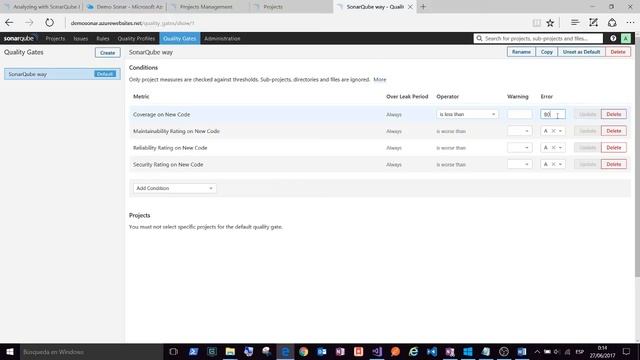The width and height of the screenshot is (640, 360).
Task: Go to the Quality Profiles page
Action: pos(136,38)
